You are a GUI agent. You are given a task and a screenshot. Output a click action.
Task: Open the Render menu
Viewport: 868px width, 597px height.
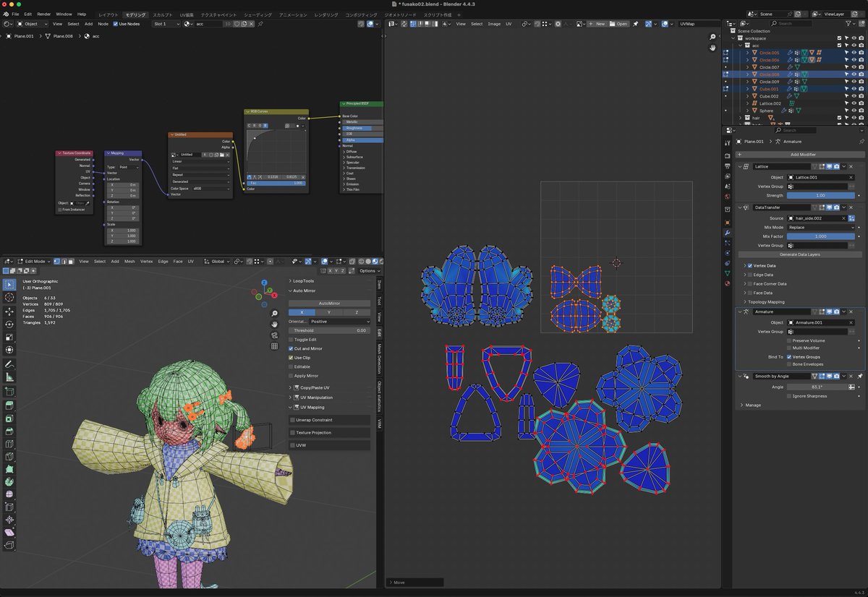(44, 14)
